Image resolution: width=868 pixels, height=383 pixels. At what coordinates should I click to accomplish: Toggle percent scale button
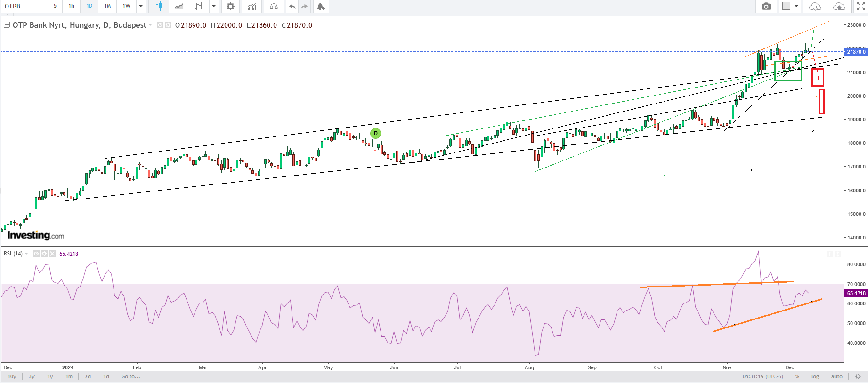pos(797,376)
